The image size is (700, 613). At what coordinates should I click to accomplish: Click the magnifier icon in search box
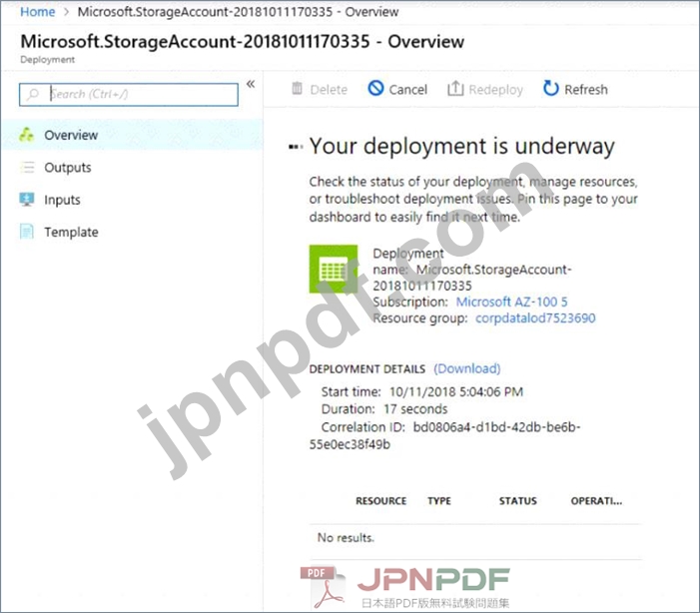[33, 94]
